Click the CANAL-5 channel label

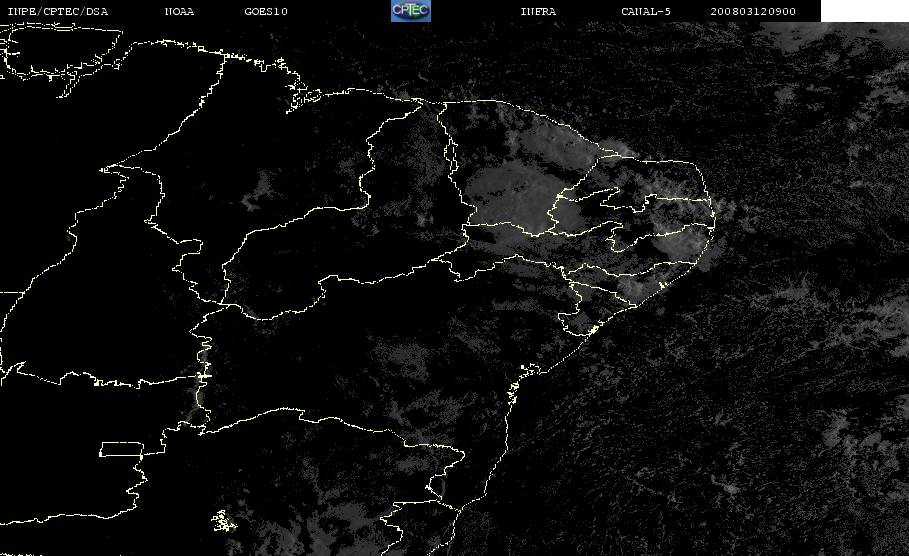pyautogui.click(x=646, y=11)
